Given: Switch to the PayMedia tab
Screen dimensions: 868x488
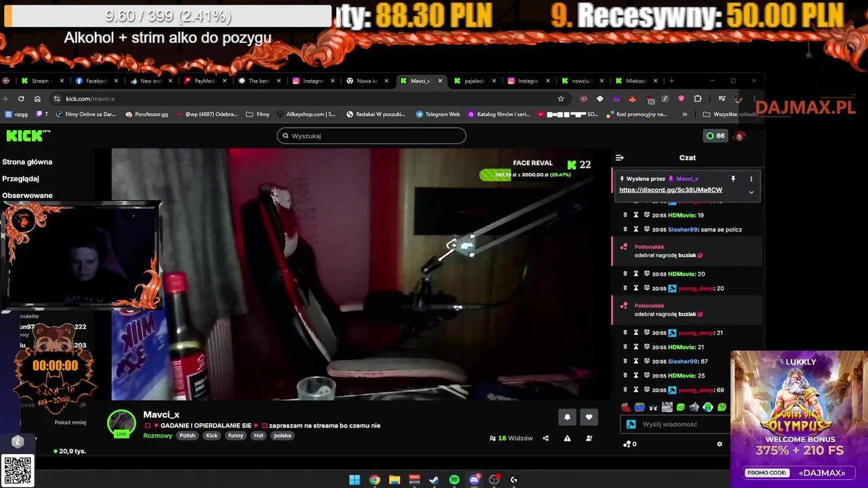Looking at the screenshot, I should tap(204, 81).
